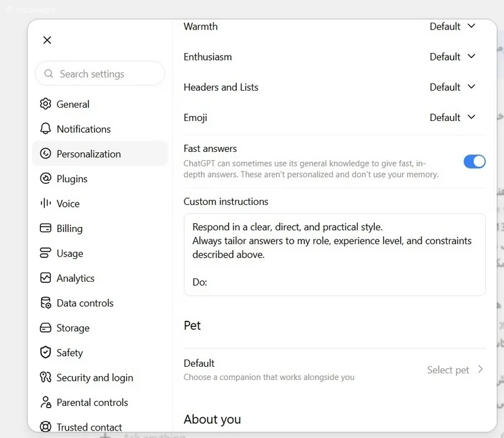This screenshot has width=504, height=438.
Task: Click the Usage icon
Action: [x=45, y=253]
